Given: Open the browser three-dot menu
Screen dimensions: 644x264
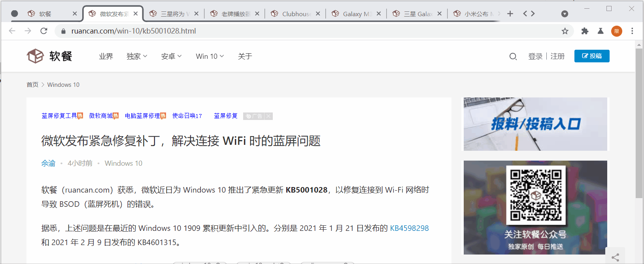Looking at the screenshot, I should tap(632, 31).
